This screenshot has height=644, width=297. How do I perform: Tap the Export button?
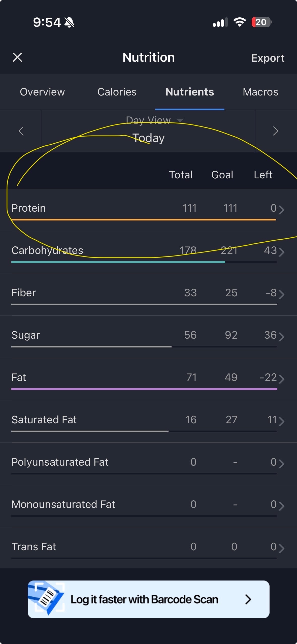[x=268, y=58]
